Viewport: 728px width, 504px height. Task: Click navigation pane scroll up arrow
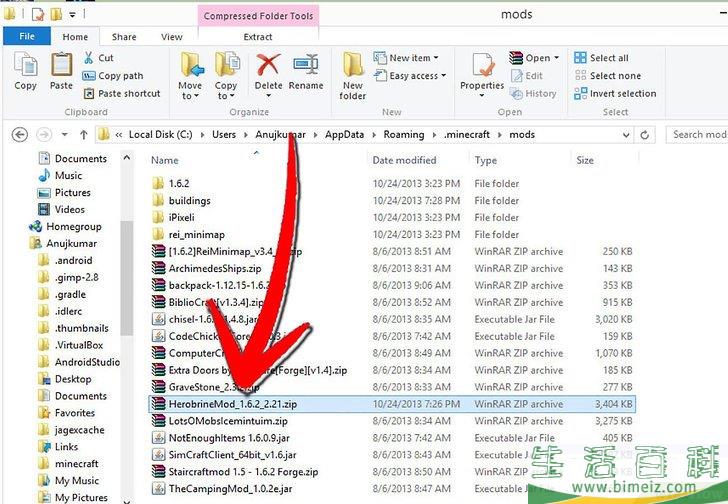tap(127, 158)
